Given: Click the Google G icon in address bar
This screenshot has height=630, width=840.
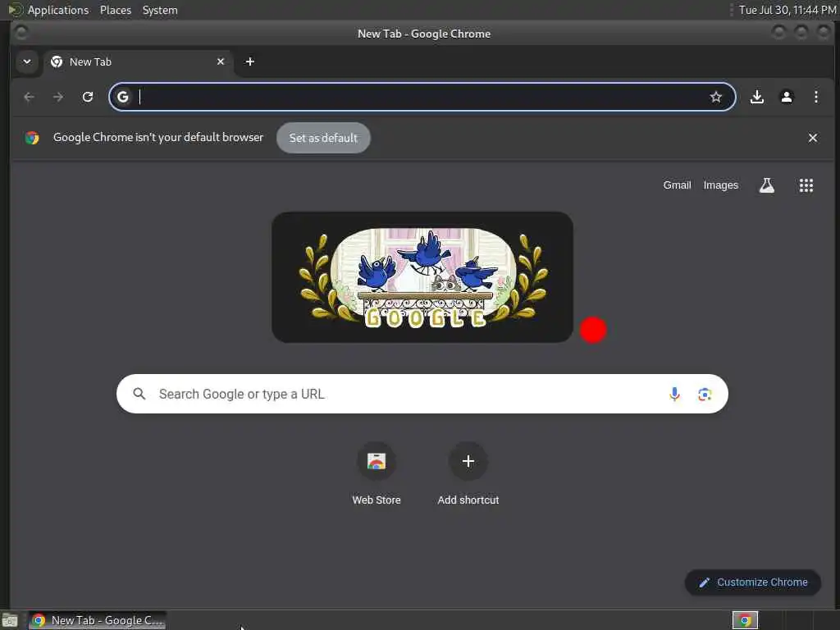Looking at the screenshot, I should point(123,97).
